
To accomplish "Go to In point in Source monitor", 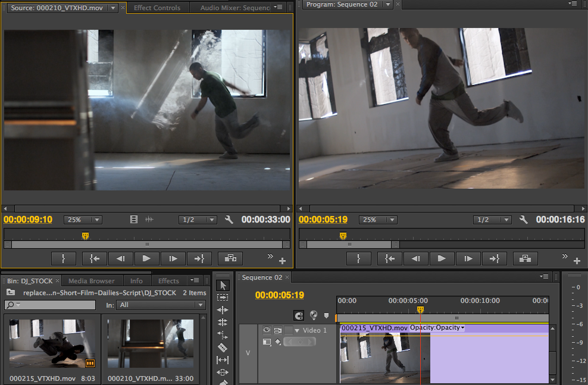I will pos(95,258).
